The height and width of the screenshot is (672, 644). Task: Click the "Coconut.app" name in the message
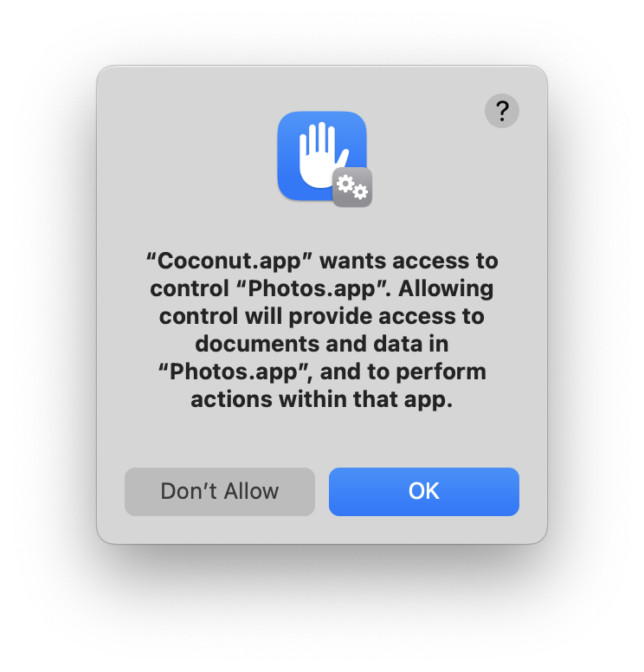pos(229,262)
